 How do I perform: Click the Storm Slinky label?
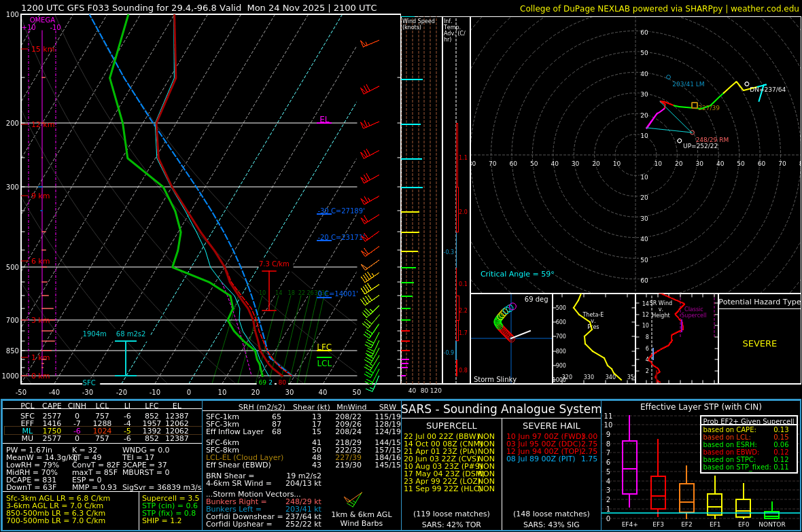[495, 379]
